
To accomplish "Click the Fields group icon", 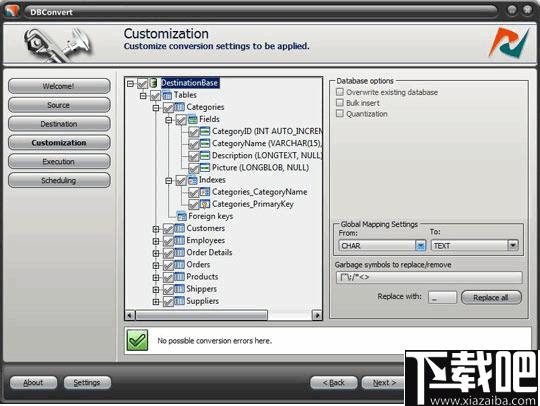I will [193, 119].
